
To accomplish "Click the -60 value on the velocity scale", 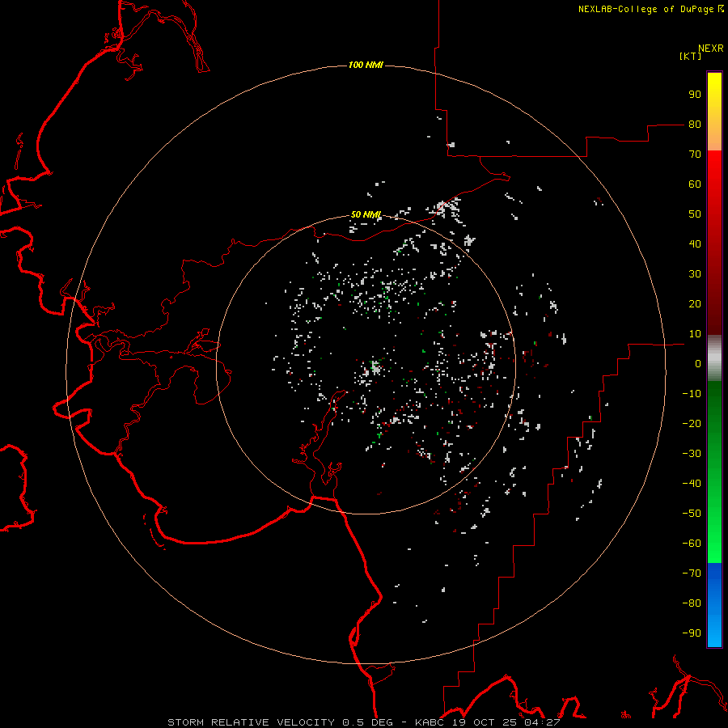I will 692,544.
